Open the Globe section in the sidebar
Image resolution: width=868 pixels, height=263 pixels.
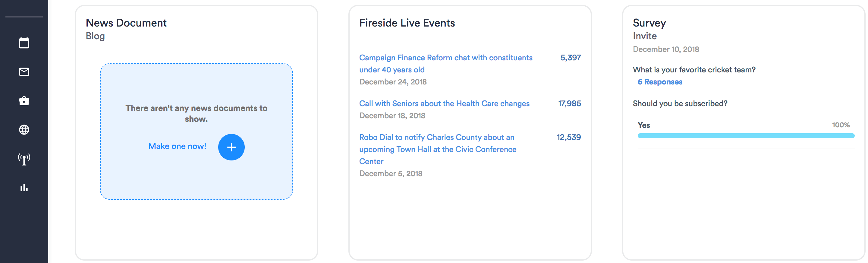click(x=24, y=129)
